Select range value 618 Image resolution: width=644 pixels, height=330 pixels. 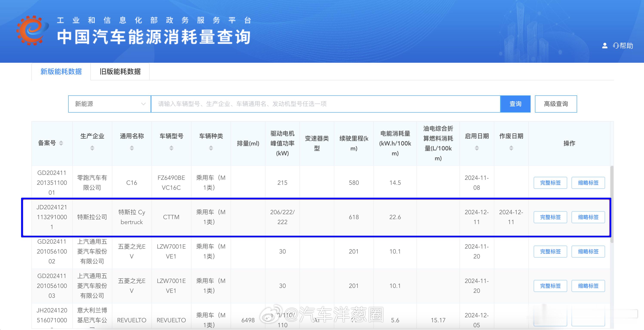(354, 217)
